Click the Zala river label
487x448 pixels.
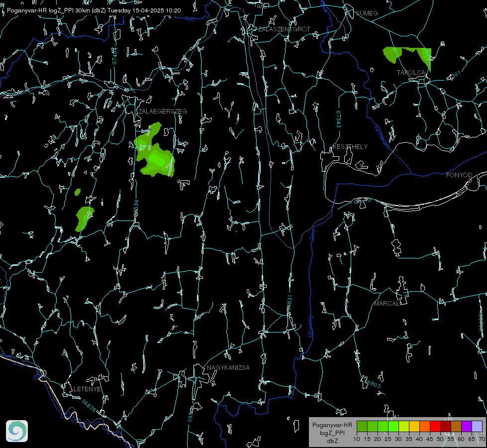(x=312, y=234)
